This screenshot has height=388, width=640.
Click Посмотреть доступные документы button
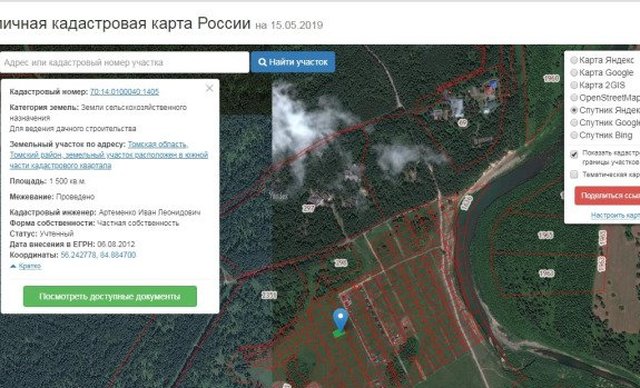pyautogui.click(x=110, y=296)
